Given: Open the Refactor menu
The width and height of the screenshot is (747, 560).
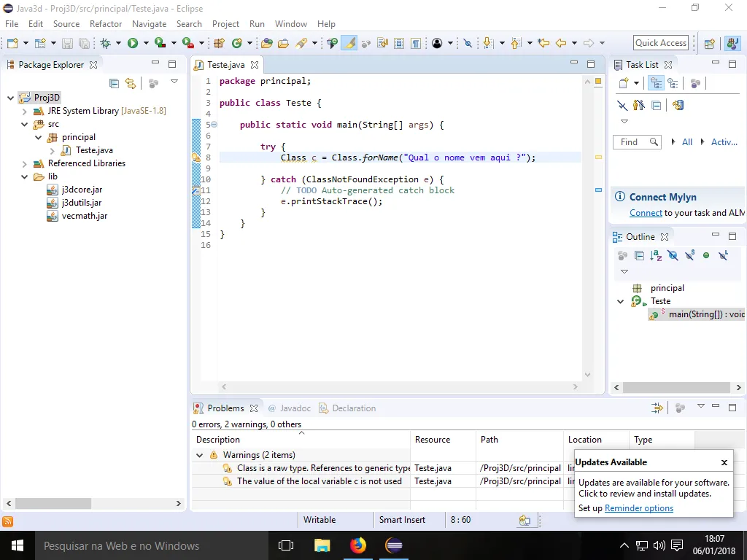Looking at the screenshot, I should coord(106,24).
